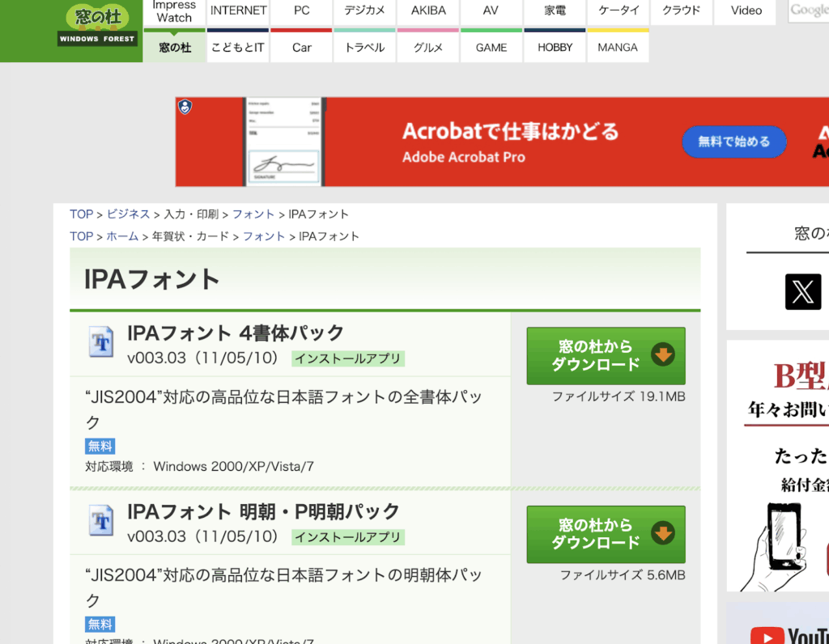Viewport: 829px width, 644px height.
Task: Open the Impress Watch tab
Action: click(x=174, y=12)
